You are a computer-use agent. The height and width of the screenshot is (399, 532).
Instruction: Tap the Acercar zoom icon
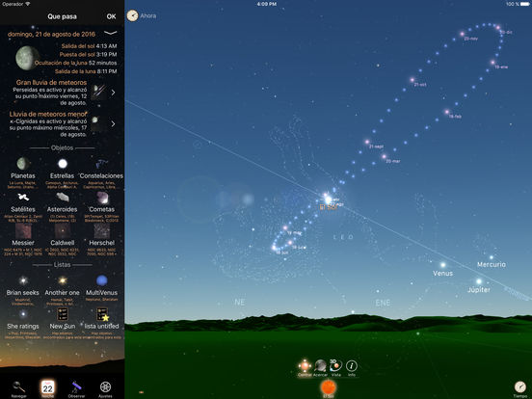(320, 366)
